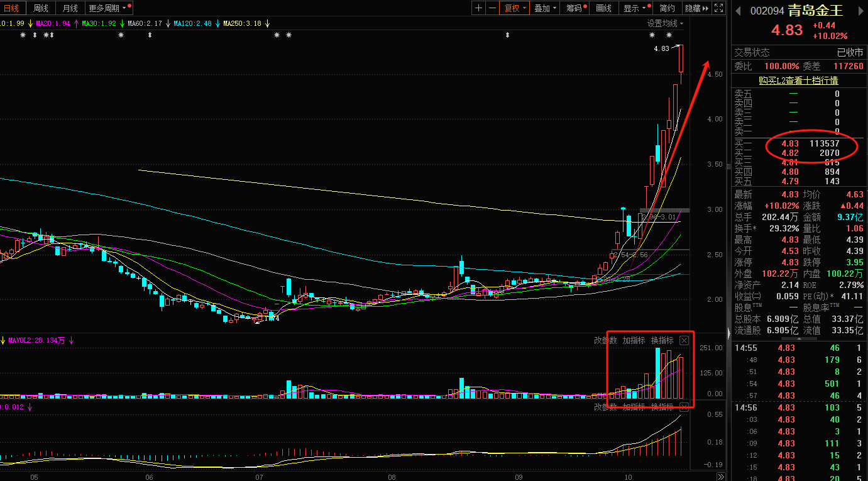The width and height of the screenshot is (868, 481).
Task: Open the 叠加 overlay dropdown
Action: pyautogui.click(x=544, y=8)
